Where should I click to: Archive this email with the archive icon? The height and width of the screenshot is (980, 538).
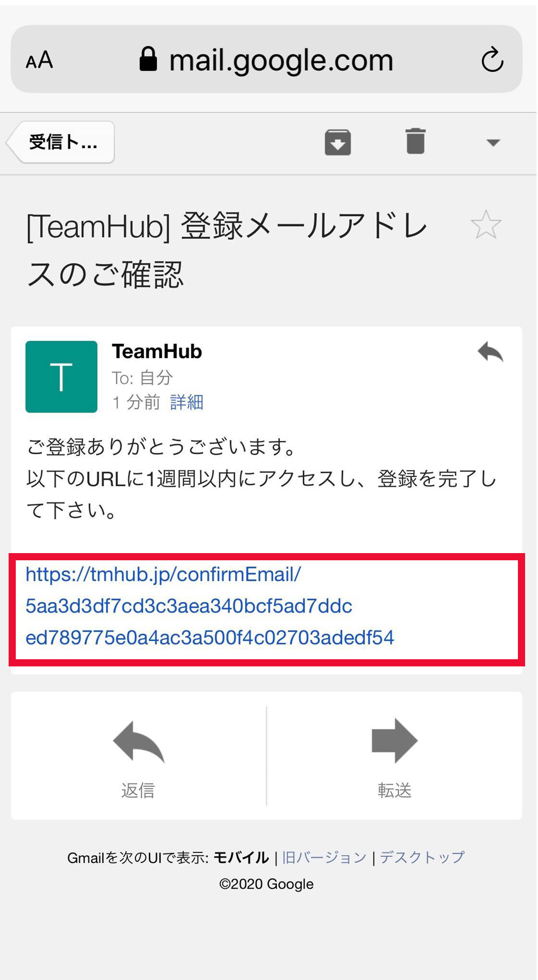click(x=338, y=142)
